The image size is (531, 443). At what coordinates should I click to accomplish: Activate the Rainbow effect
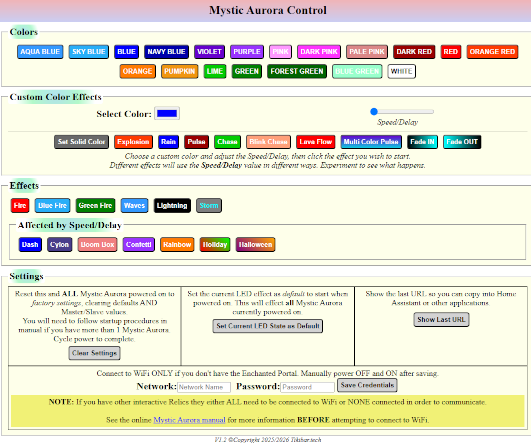pyautogui.click(x=177, y=245)
